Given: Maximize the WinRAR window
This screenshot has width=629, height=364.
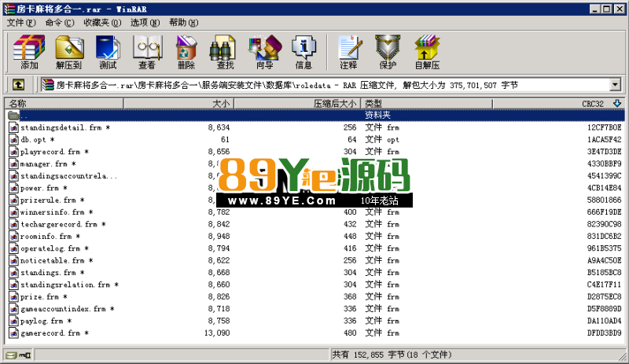Looking at the screenshot, I should (x=607, y=9).
